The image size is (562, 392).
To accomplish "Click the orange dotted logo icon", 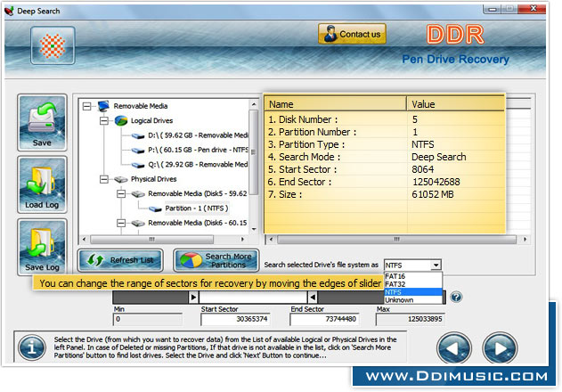I will pyautogui.click(x=53, y=45).
